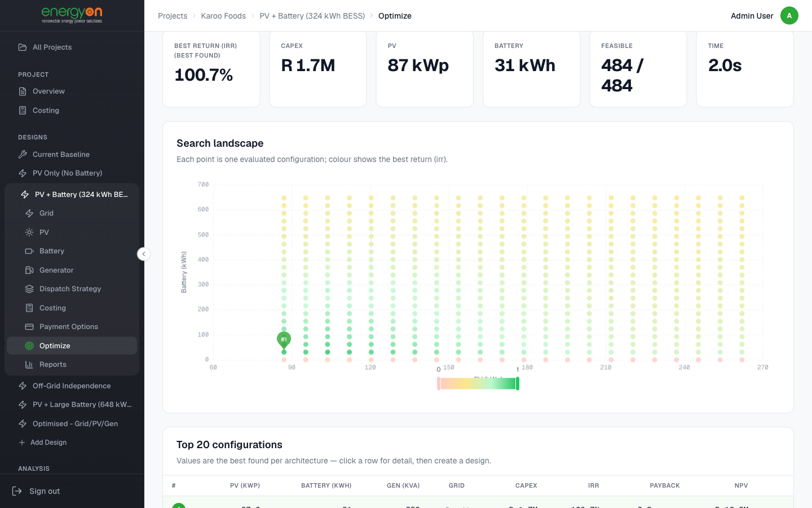
Task: Click the PV Only lightning icon
Action: tap(23, 173)
